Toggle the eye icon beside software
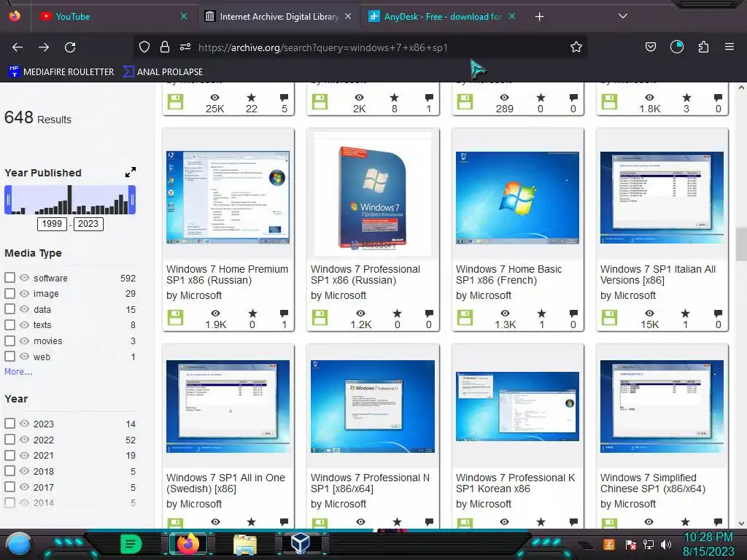The image size is (747, 560). point(25,278)
